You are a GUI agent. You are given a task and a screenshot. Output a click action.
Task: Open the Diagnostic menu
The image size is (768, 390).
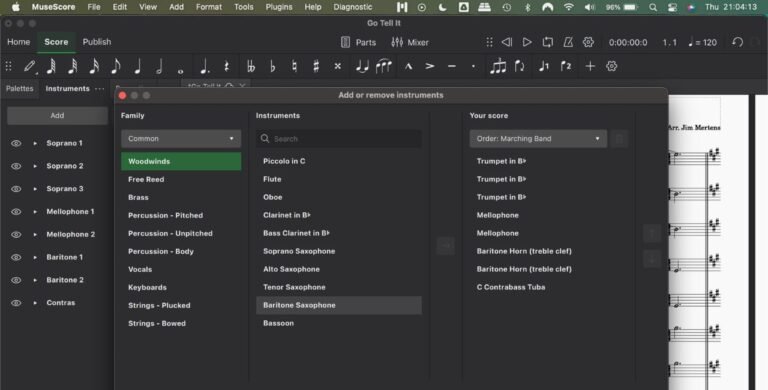click(353, 7)
